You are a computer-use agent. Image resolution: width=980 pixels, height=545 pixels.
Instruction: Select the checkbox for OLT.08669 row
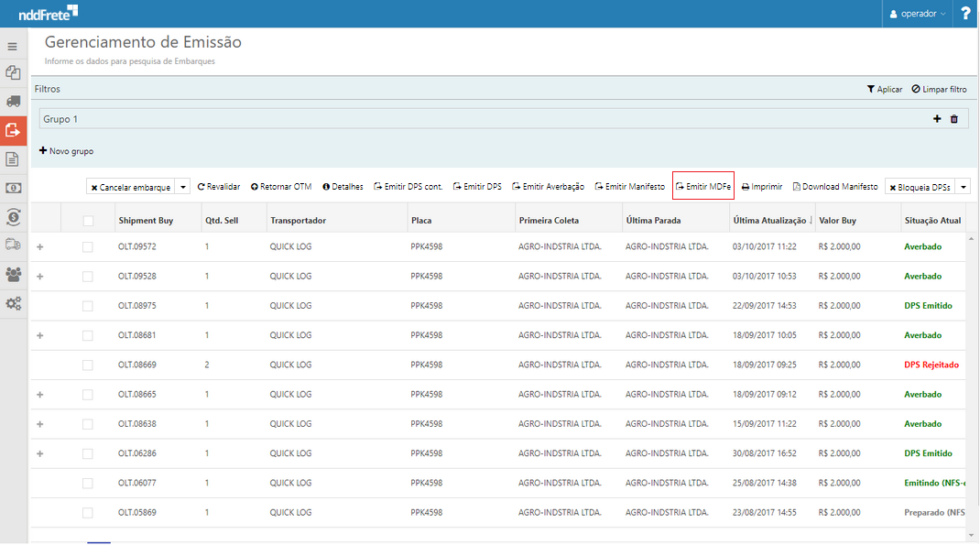88,365
